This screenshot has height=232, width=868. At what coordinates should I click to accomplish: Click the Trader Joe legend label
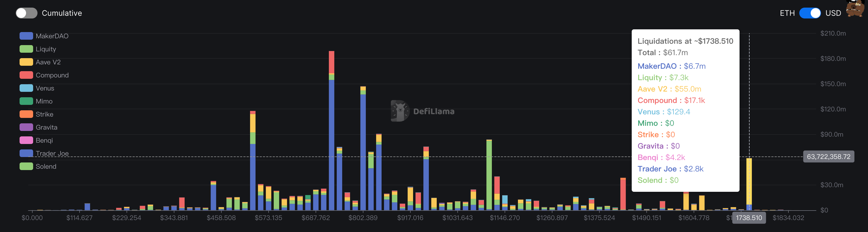52,153
